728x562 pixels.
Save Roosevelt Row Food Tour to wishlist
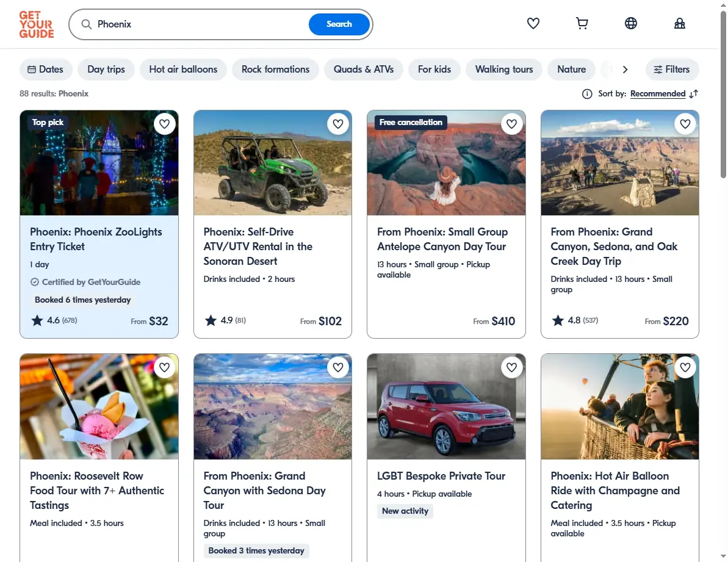164,367
